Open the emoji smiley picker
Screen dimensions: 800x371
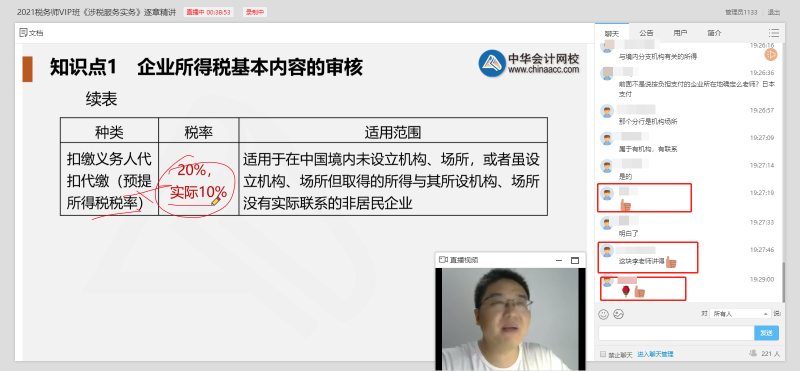pos(604,314)
